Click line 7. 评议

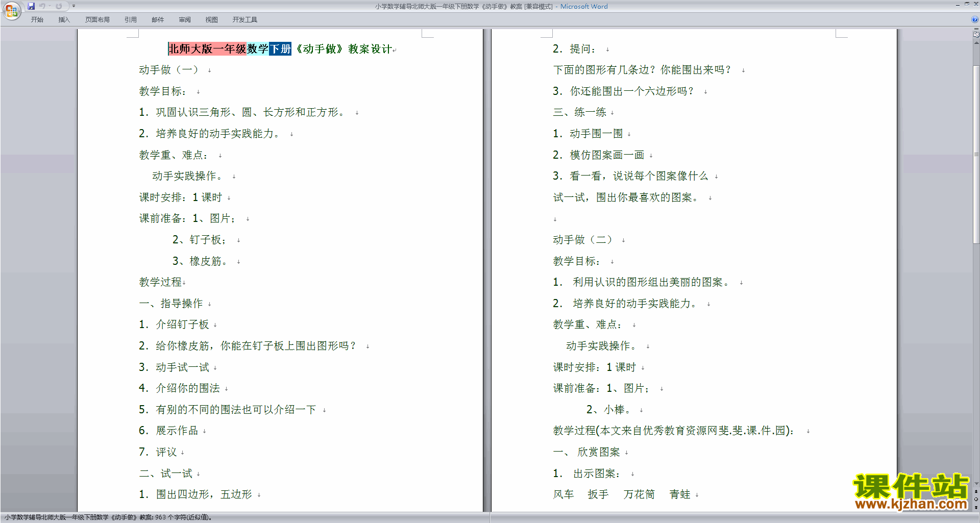[158, 452]
